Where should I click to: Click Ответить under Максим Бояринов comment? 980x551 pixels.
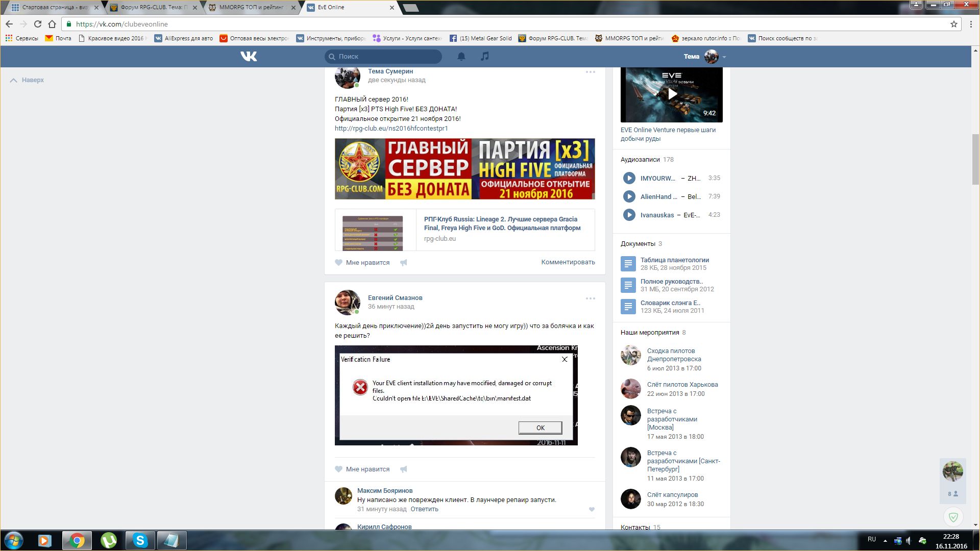[424, 509]
